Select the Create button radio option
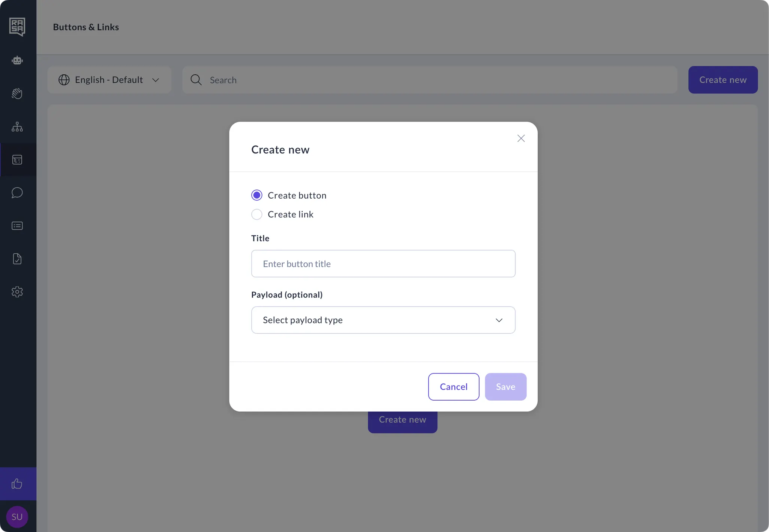The width and height of the screenshot is (769, 532). [x=257, y=195]
